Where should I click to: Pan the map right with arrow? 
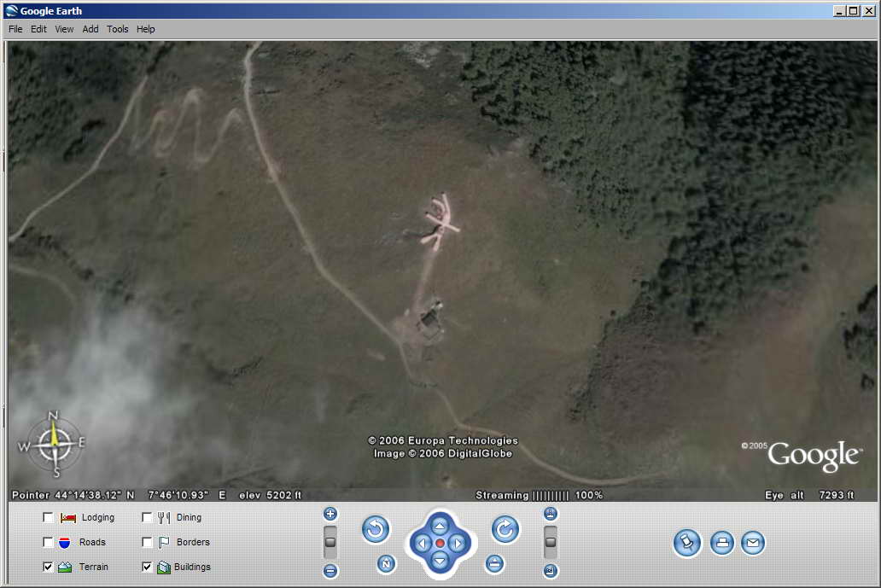pyautogui.click(x=458, y=544)
